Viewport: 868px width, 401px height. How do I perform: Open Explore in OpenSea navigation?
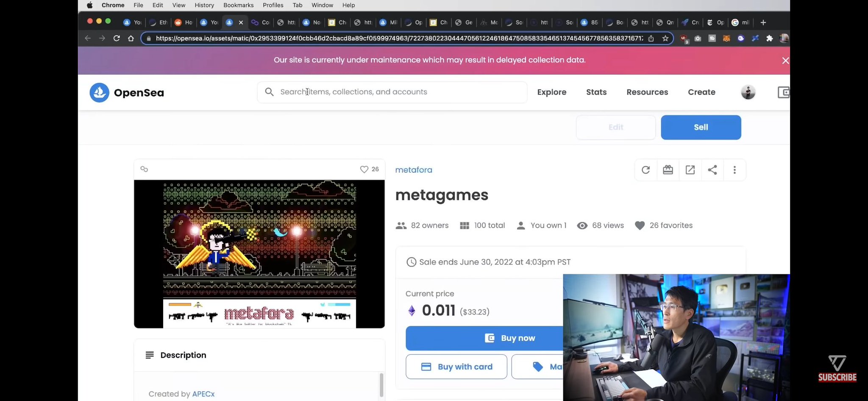tap(552, 92)
